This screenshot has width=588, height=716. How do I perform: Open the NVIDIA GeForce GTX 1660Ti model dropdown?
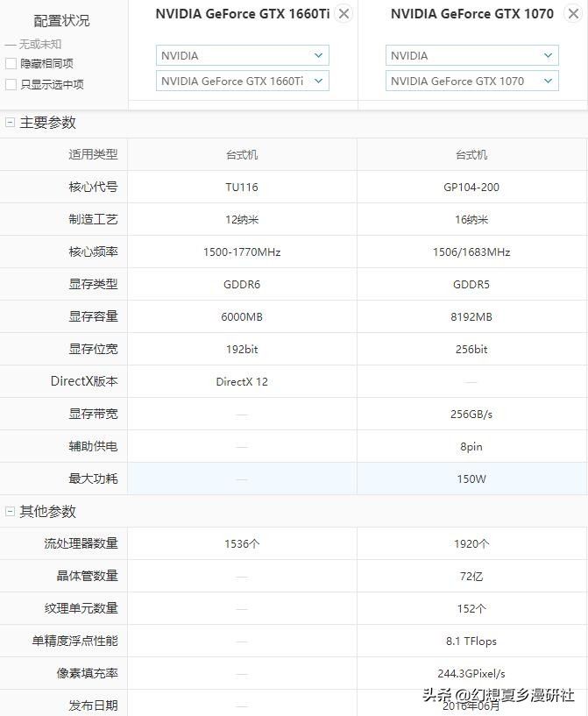243,81
